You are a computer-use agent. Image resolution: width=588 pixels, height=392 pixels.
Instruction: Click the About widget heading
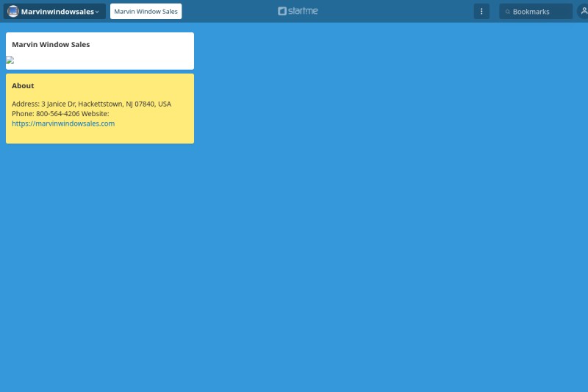tap(23, 85)
